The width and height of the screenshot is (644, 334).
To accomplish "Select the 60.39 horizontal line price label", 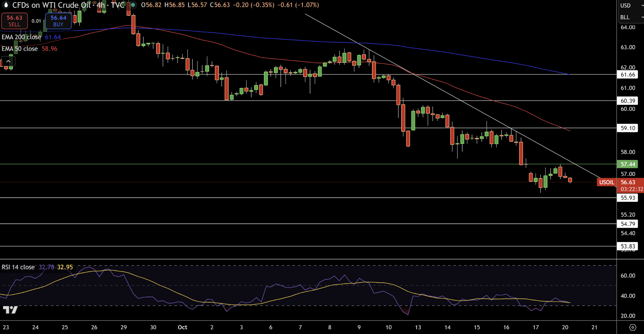I will pyautogui.click(x=628, y=101).
